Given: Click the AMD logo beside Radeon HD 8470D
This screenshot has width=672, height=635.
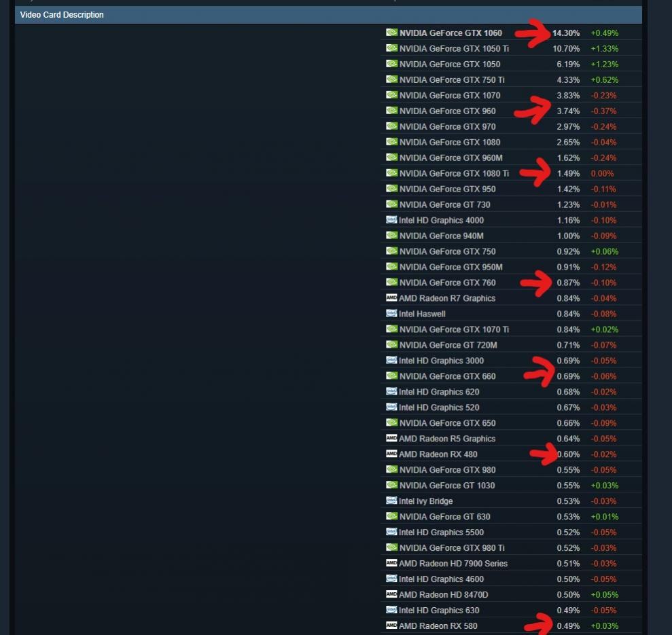Looking at the screenshot, I should [x=391, y=594].
